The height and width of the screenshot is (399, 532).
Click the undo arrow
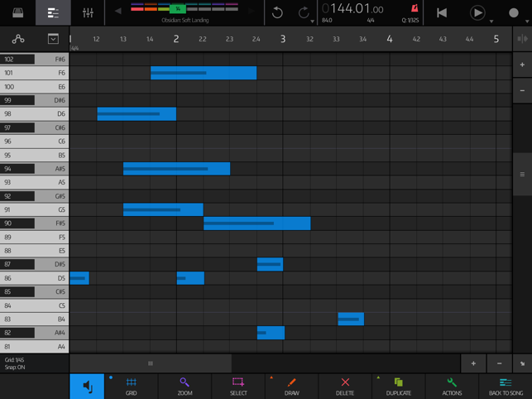pos(277,12)
